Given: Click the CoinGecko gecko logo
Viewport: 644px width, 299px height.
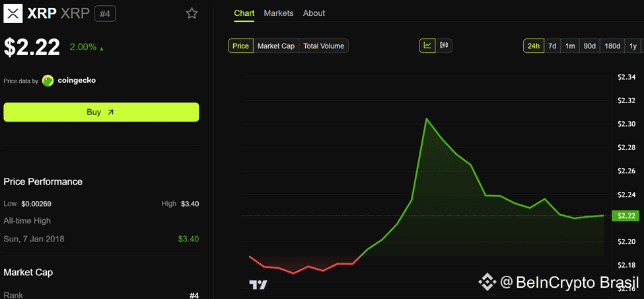Looking at the screenshot, I should [x=48, y=81].
